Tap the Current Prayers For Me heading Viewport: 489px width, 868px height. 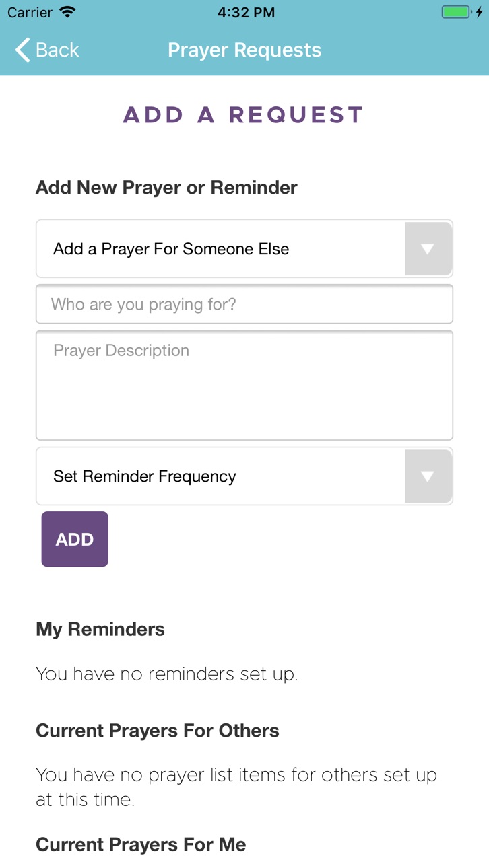(141, 844)
